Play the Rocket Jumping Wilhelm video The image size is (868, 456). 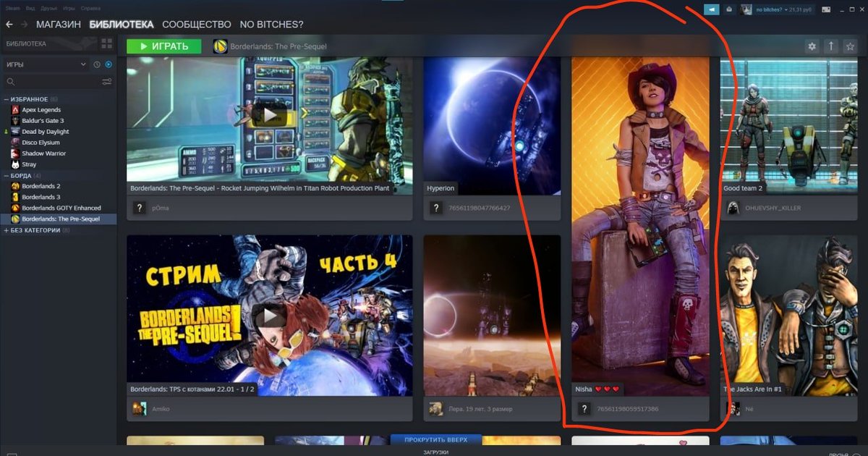pyautogui.click(x=270, y=114)
